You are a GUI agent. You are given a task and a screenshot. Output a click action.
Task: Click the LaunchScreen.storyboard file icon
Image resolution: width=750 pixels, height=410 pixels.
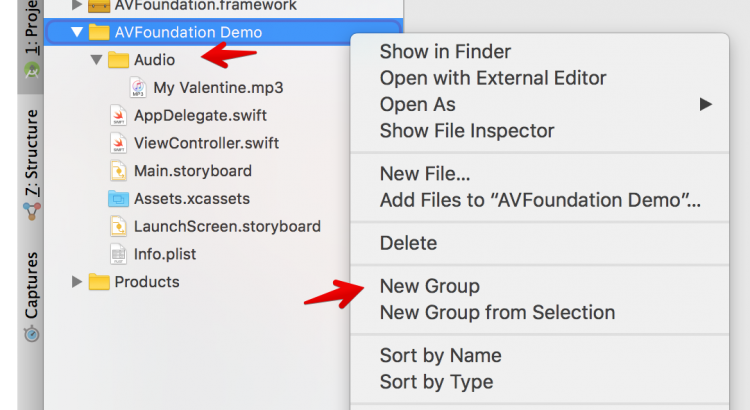point(118,226)
